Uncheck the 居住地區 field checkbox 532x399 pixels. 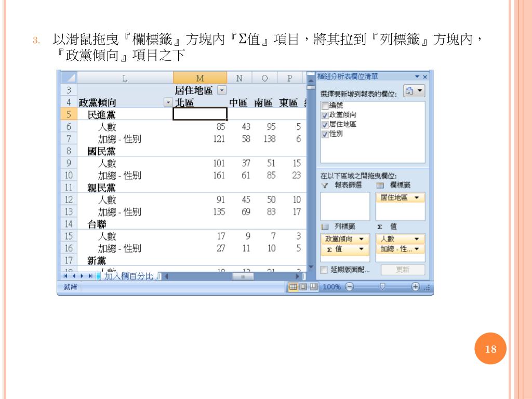[325, 125]
